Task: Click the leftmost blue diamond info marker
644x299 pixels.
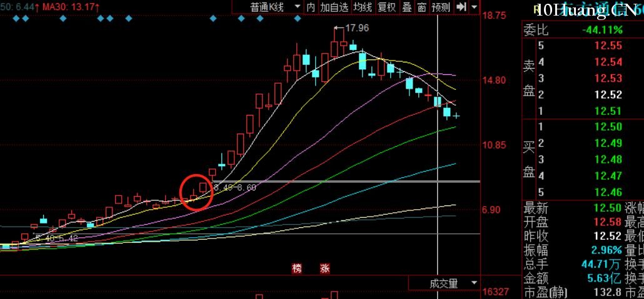Action: tap(16, 19)
